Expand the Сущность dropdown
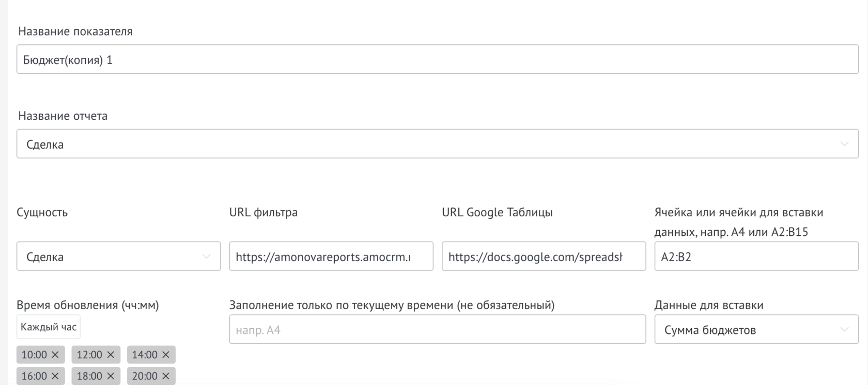868x385 pixels. (x=118, y=256)
